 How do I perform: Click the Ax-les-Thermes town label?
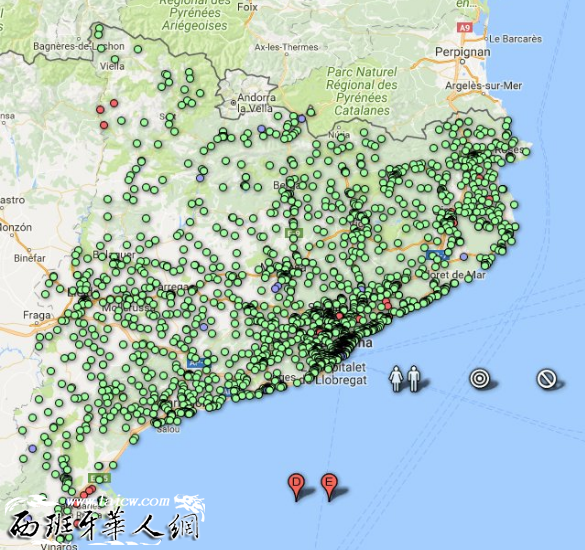tap(287, 47)
